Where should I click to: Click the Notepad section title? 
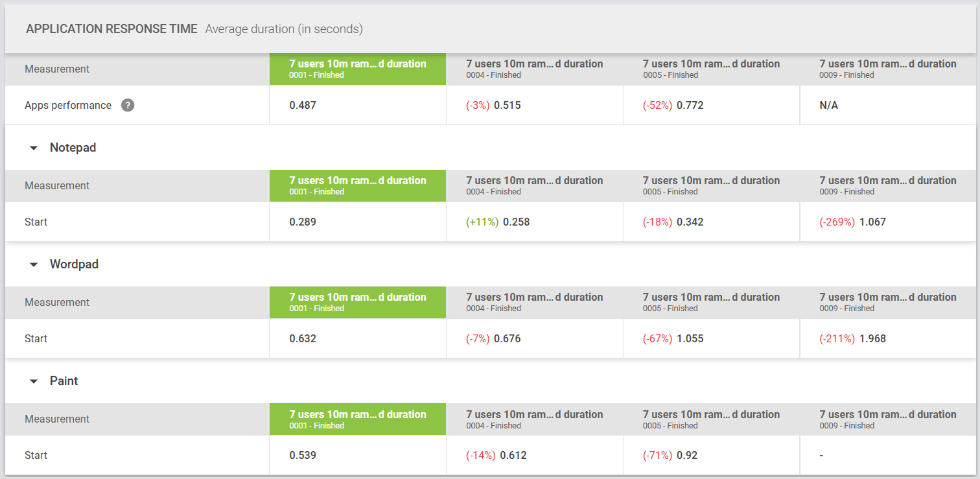(73, 148)
